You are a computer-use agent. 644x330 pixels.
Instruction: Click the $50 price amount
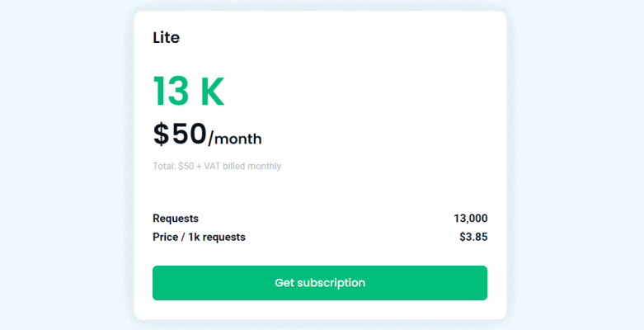[x=180, y=134]
